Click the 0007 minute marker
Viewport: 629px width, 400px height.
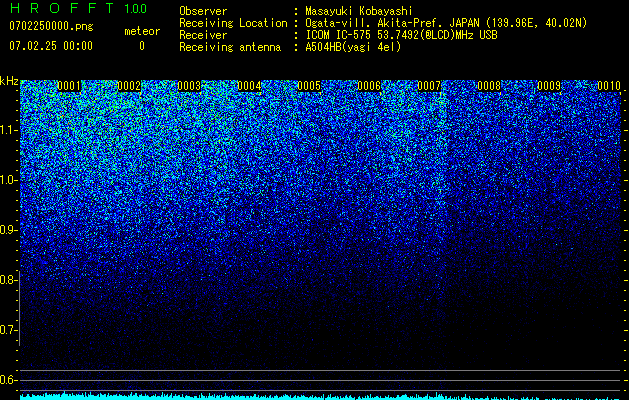tap(429, 86)
